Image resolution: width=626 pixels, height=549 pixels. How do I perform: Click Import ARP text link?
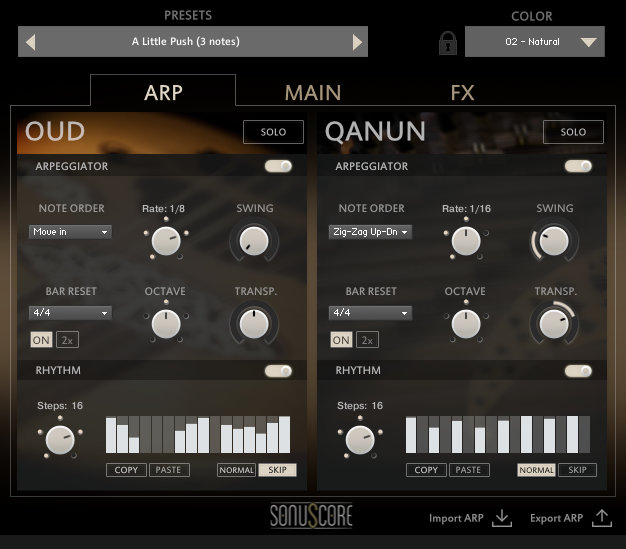[456, 518]
